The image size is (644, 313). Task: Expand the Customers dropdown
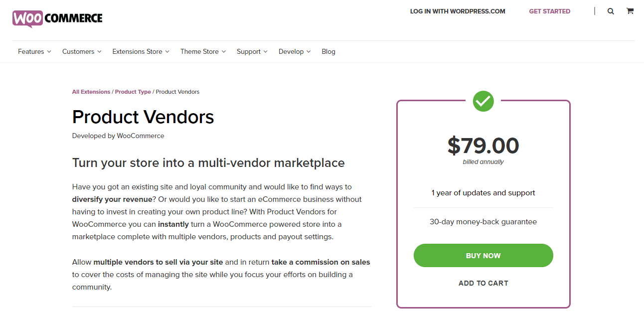(x=78, y=51)
